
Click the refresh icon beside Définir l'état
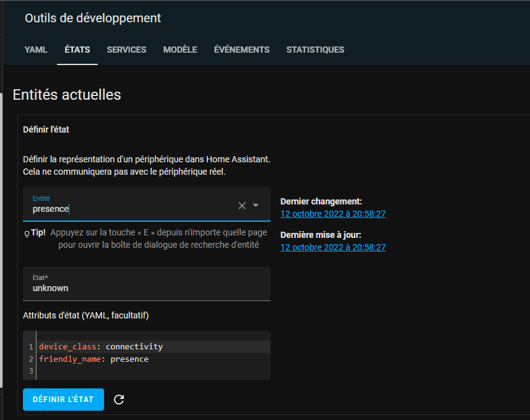pyautogui.click(x=119, y=400)
